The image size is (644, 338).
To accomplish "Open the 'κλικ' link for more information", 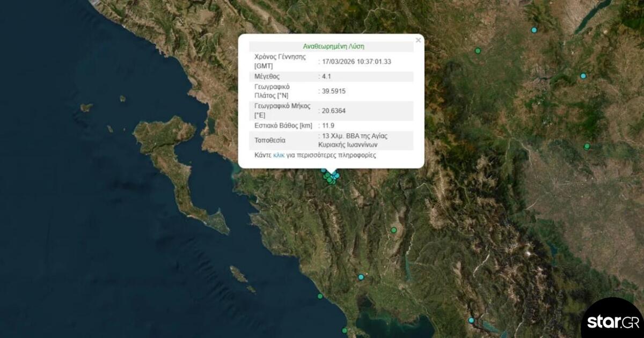I will (279, 155).
